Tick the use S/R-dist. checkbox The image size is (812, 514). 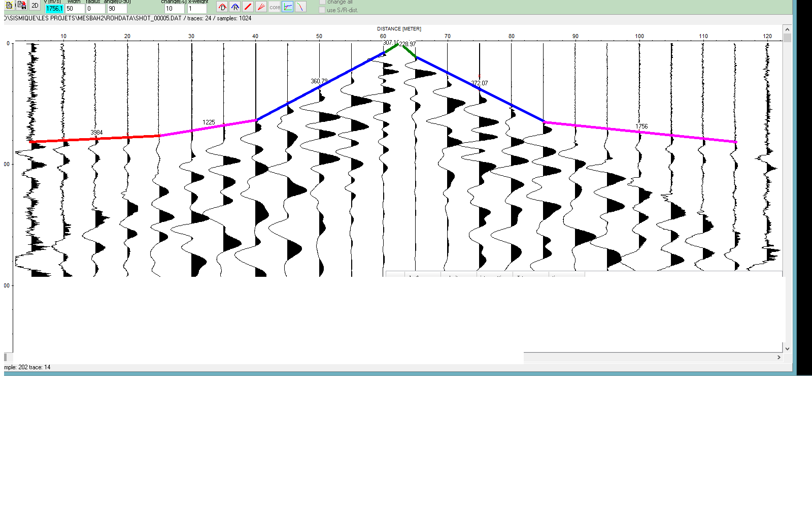click(x=322, y=10)
